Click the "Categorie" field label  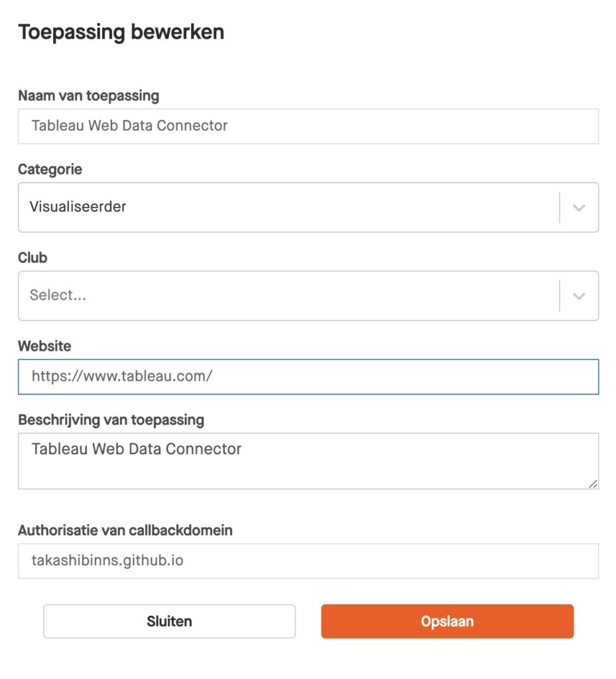click(50, 169)
